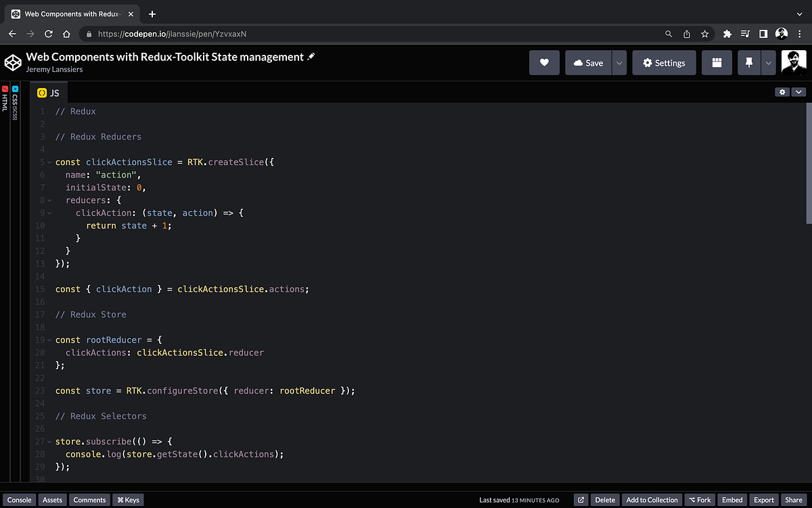Click the heart icon to like this pen
This screenshot has height=508, width=812.
pyautogui.click(x=544, y=62)
